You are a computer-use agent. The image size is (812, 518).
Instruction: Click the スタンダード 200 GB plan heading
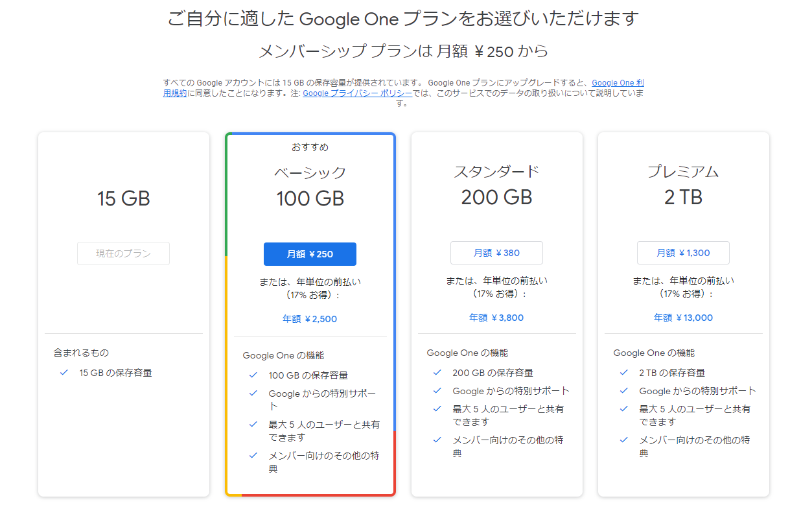pyautogui.click(x=496, y=185)
